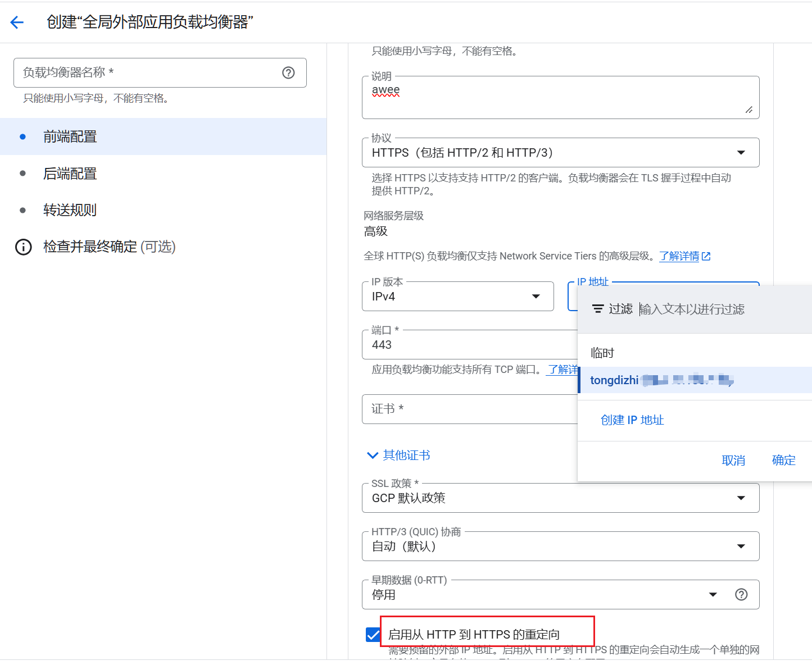Click 取消 button in IP dropdown
The image size is (812, 665).
(x=733, y=461)
